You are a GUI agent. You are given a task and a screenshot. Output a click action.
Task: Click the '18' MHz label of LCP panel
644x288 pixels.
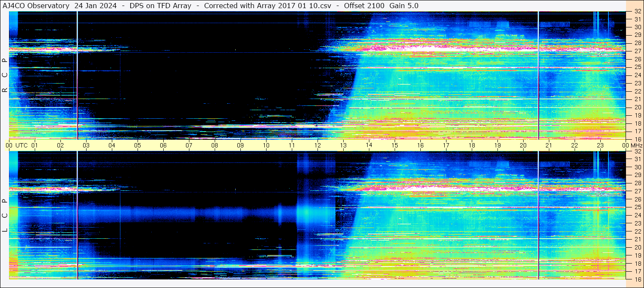(x=638, y=263)
